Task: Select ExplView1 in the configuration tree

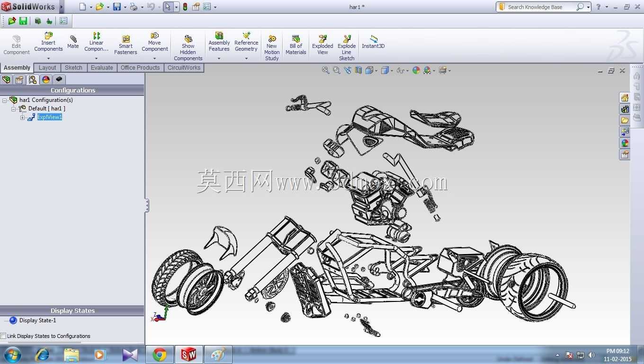Action: click(x=50, y=117)
